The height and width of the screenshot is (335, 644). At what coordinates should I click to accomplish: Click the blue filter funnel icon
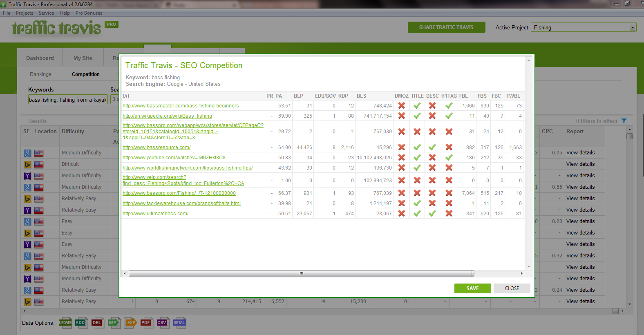[x=624, y=121]
